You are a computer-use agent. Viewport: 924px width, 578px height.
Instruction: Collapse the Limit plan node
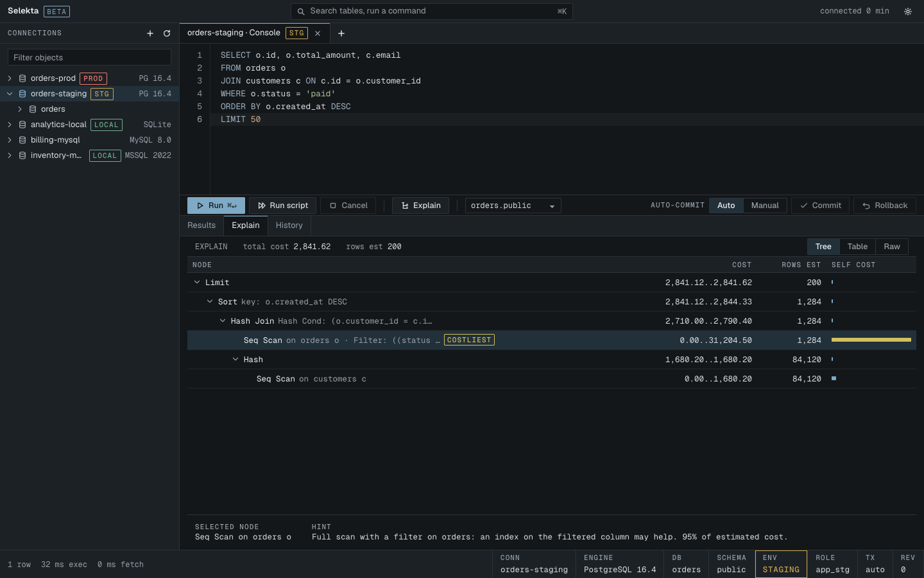(197, 282)
